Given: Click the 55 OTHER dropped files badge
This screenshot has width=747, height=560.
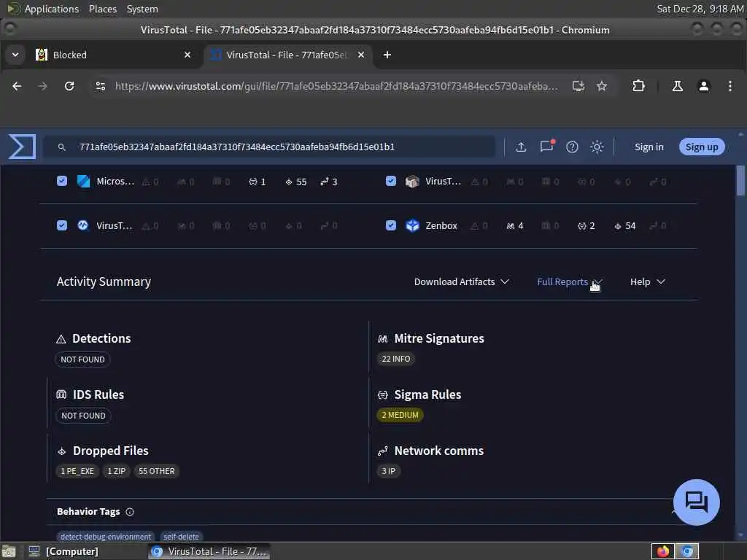Looking at the screenshot, I should click(156, 471).
